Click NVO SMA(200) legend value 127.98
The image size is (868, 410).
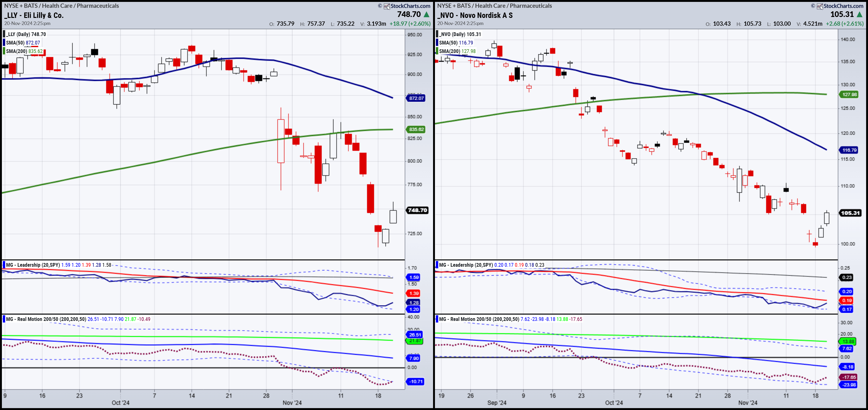click(x=468, y=51)
